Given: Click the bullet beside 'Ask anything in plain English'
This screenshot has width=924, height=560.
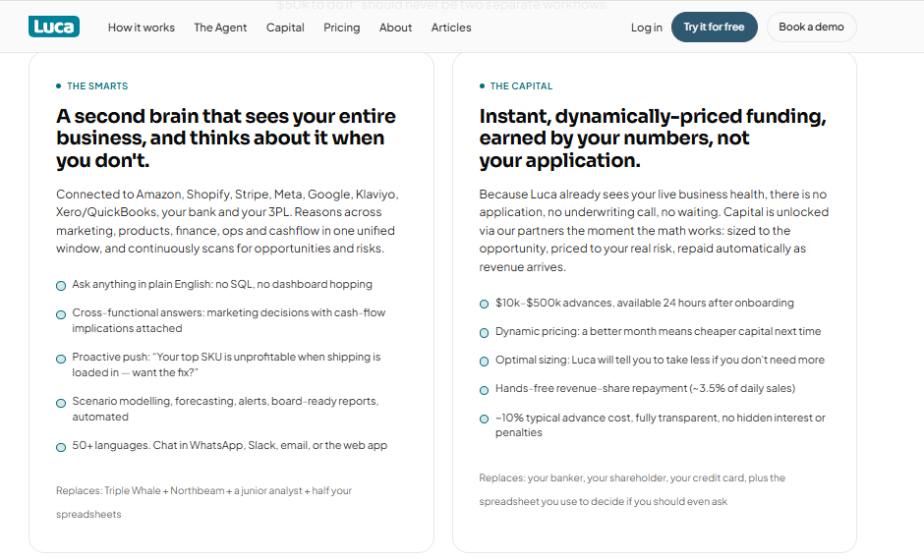Looking at the screenshot, I should click(x=61, y=286).
